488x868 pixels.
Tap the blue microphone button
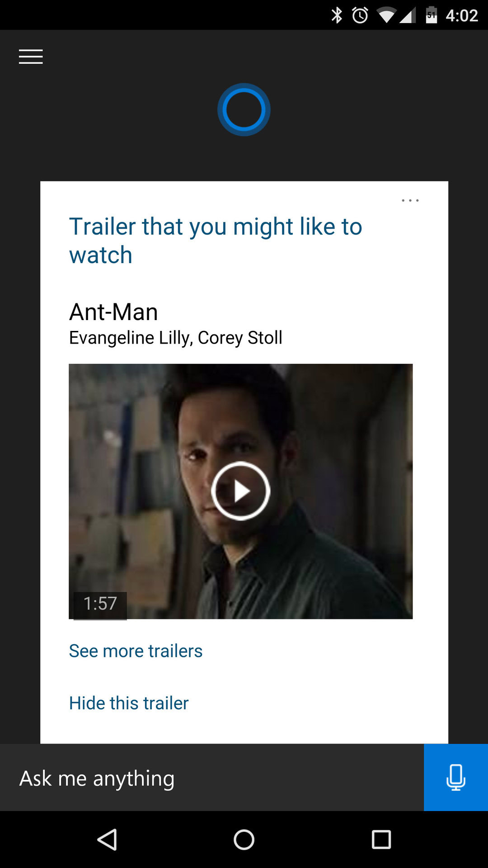pyautogui.click(x=456, y=777)
